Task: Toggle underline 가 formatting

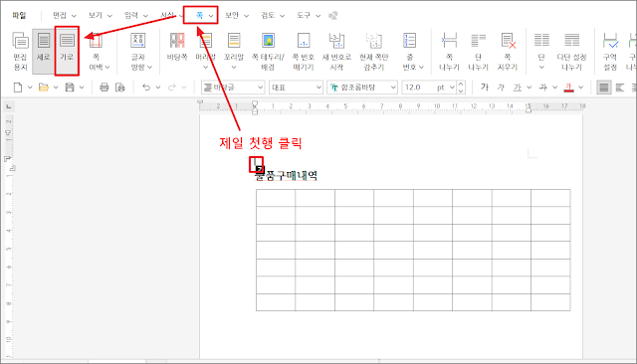Action: click(x=517, y=87)
